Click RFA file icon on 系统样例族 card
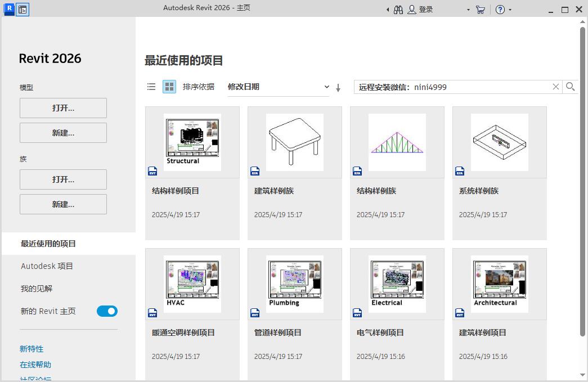This screenshot has height=382, width=588. pos(459,171)
